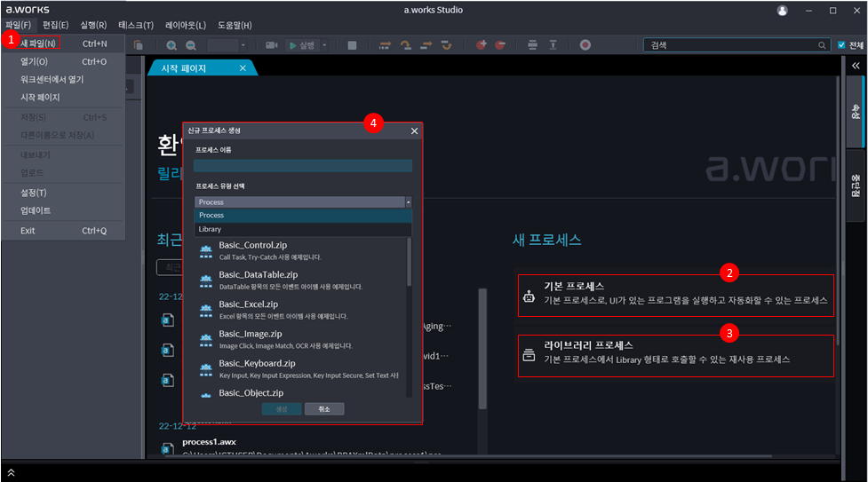This screenshot has width=868, height=482.
Task: Click the library icon beside 라이브러리 프로세스
Action: (530, 355)
